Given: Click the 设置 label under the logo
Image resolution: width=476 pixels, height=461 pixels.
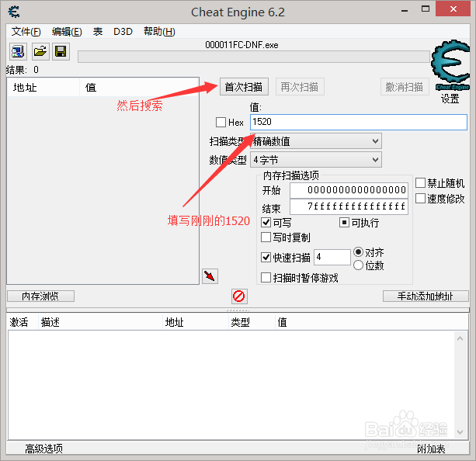Looking at the screenshot, I should click(x=450, y=99).
